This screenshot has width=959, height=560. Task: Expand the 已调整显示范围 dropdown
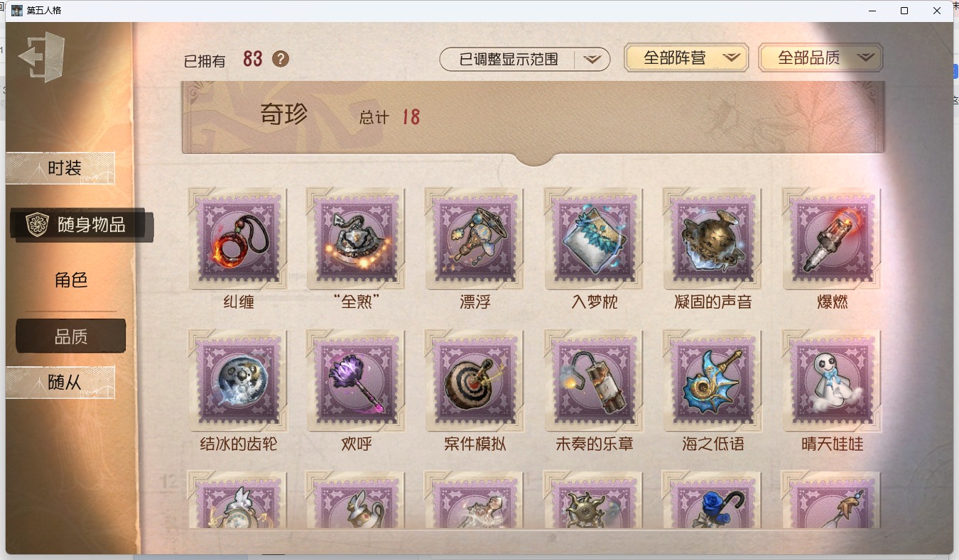pos(525,60)
